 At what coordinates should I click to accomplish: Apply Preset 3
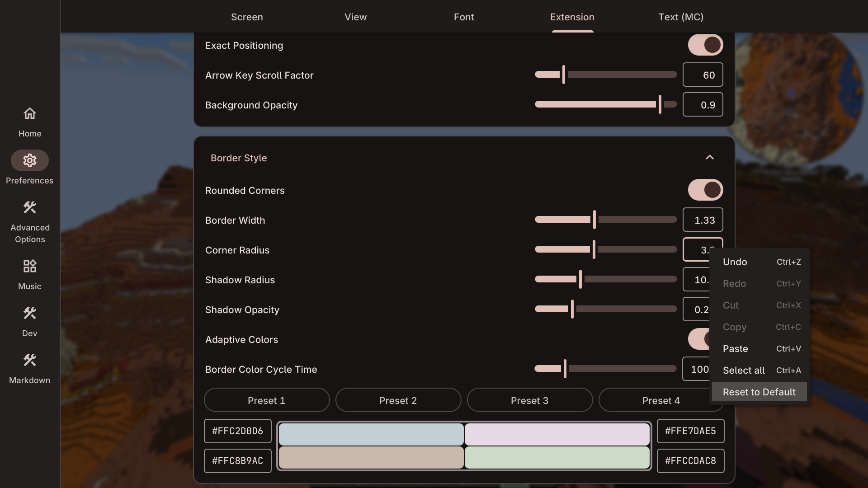[x=529, y=400]
